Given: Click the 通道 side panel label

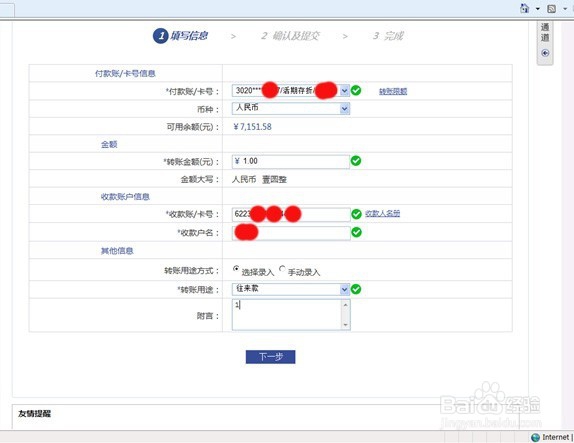Looking at the screenshot, I should [x=545, y=32].
